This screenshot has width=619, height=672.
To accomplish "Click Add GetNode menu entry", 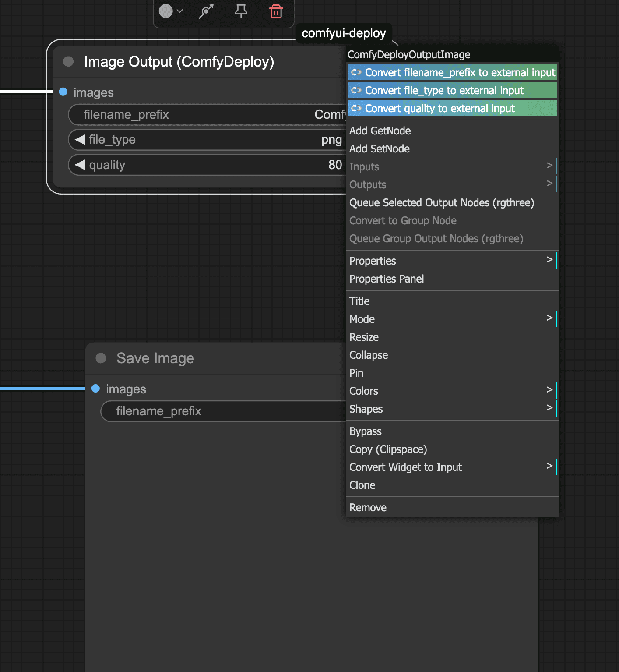I will (380, 131).
